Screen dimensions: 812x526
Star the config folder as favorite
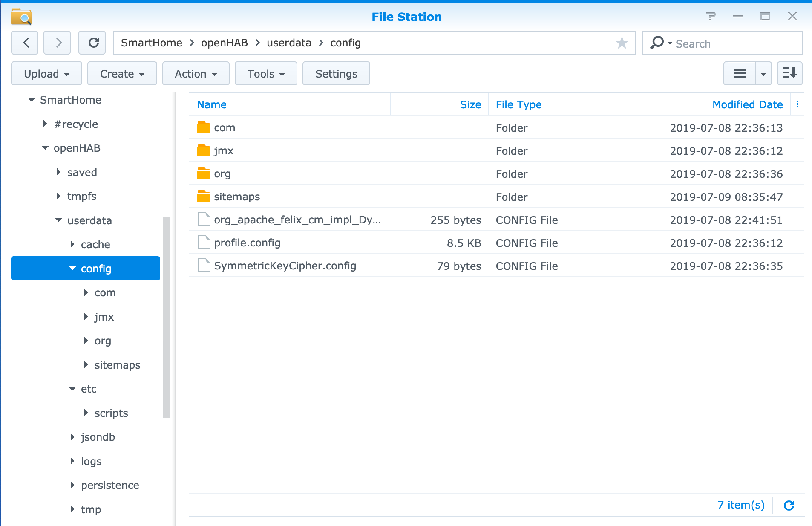point(622,43)
